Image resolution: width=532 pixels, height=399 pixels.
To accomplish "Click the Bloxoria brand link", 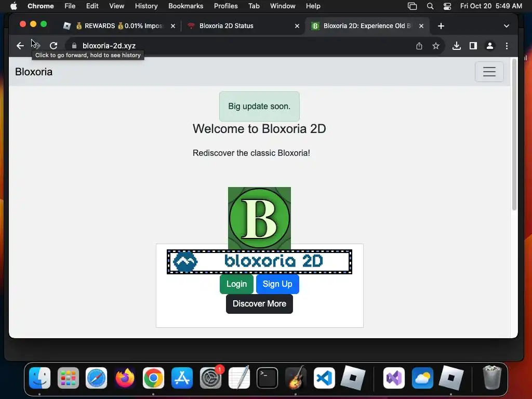I will pos(34,72).
